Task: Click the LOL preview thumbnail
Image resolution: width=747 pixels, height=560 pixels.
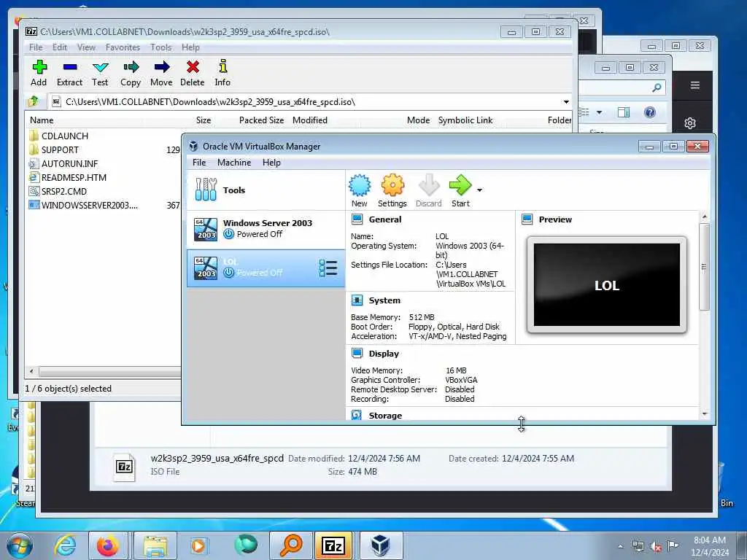Action: tap(607, 285)
